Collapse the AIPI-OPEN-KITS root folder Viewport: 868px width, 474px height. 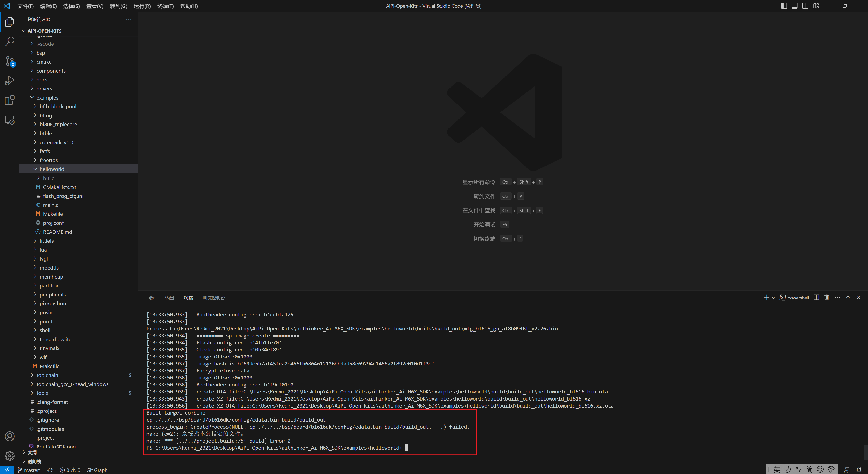point(78,31)
